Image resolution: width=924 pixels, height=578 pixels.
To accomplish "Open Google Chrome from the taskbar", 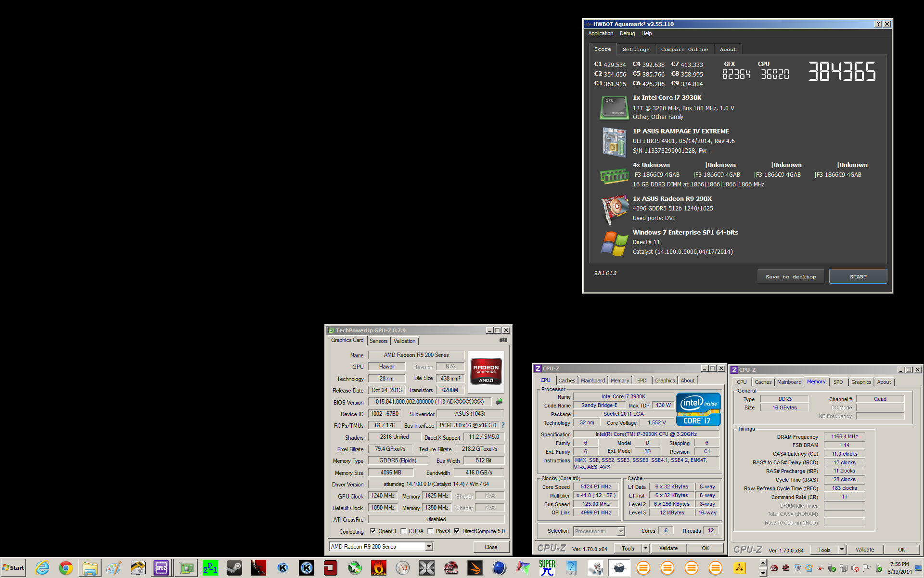I will tap(66, 568).
